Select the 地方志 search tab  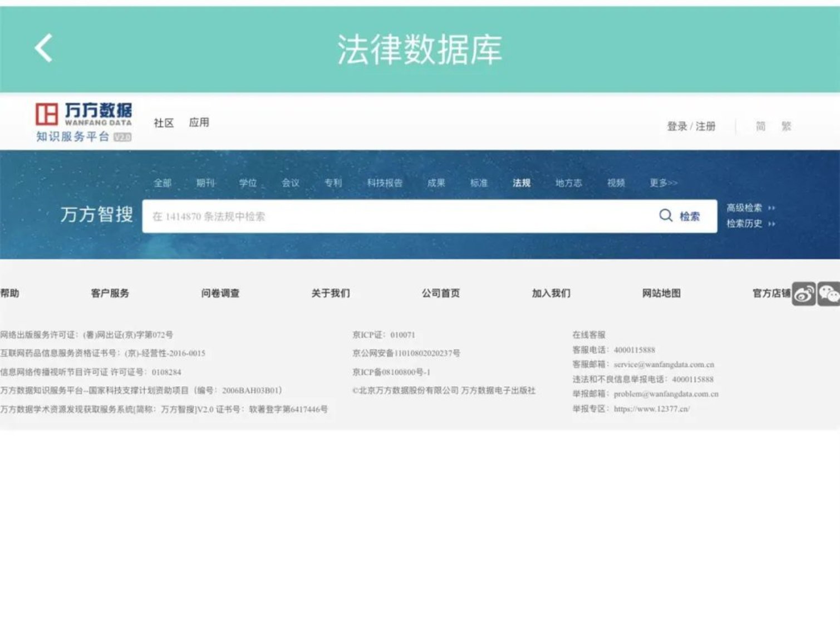(x=568, y=183)
